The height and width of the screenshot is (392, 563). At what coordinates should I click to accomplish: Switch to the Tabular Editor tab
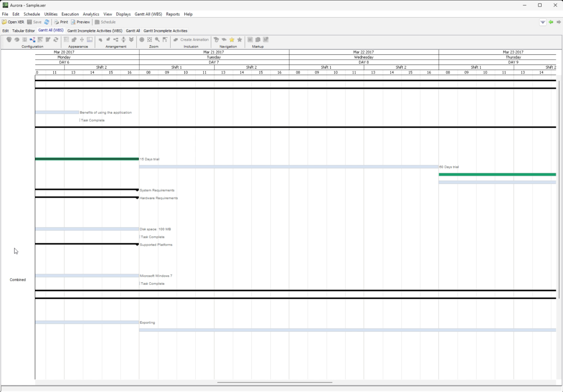coord(23,31)
